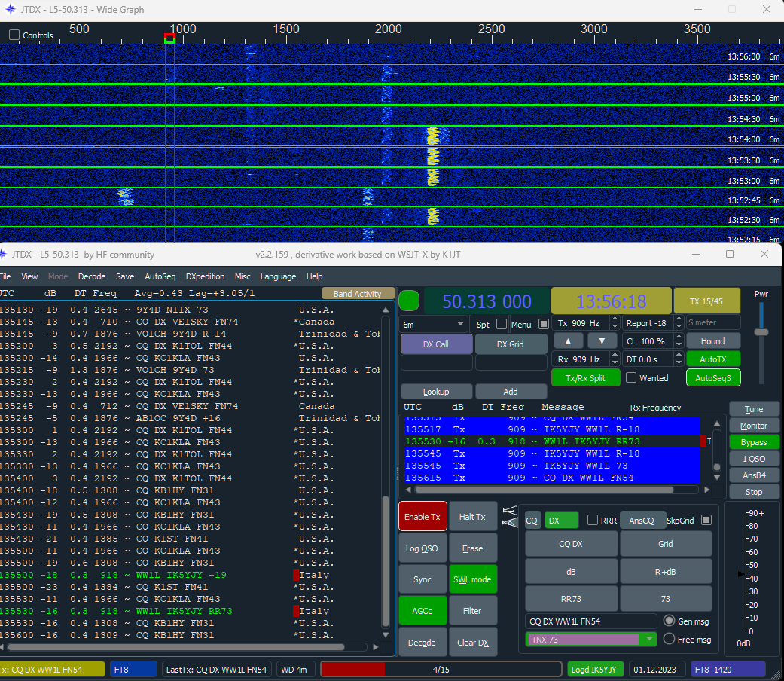Click the red Tx frequency marker on the Wide Graph scale
Image resolution: width=784 pixels, height=681 pixels.
[x=169, y=38]
